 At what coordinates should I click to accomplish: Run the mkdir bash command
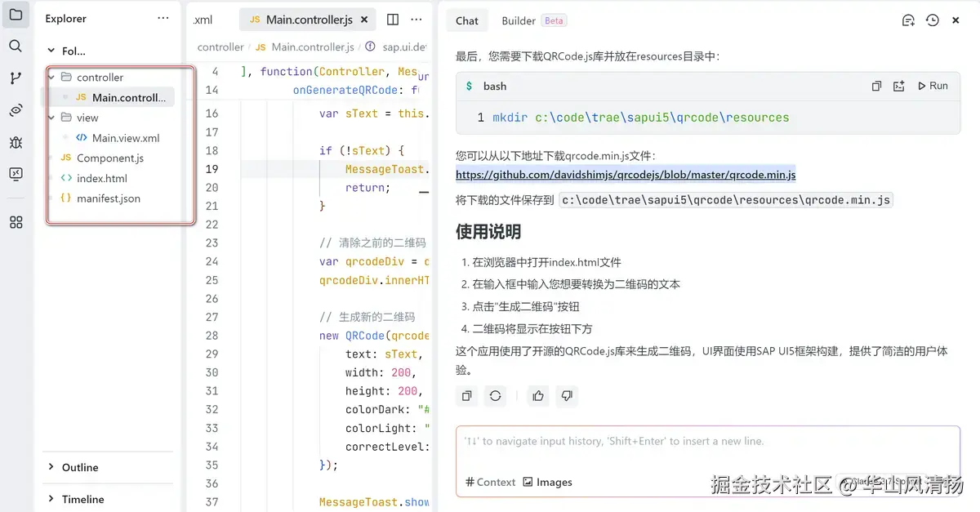(933, 86)
